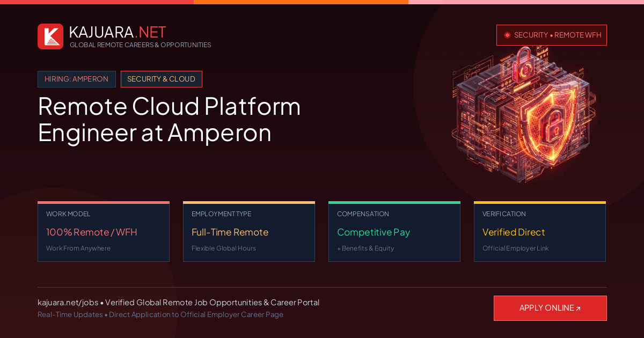Click the 'VERIFICATION' card heading

(504, 214)
